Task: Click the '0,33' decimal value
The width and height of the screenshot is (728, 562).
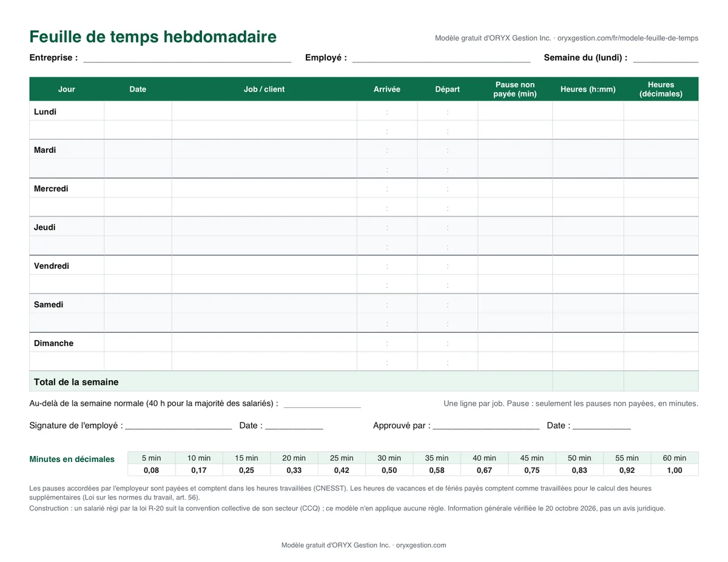Action: point(294,470)
